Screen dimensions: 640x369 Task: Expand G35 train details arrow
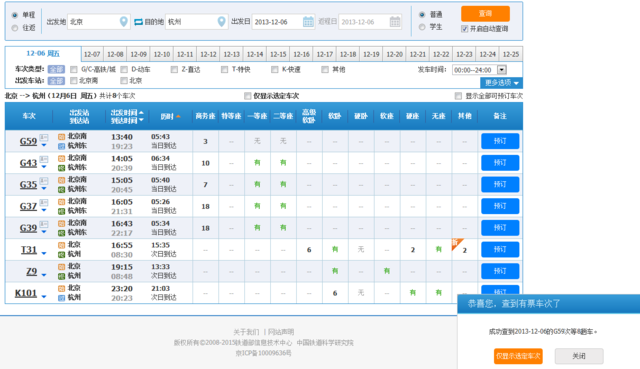click(44, 189)
